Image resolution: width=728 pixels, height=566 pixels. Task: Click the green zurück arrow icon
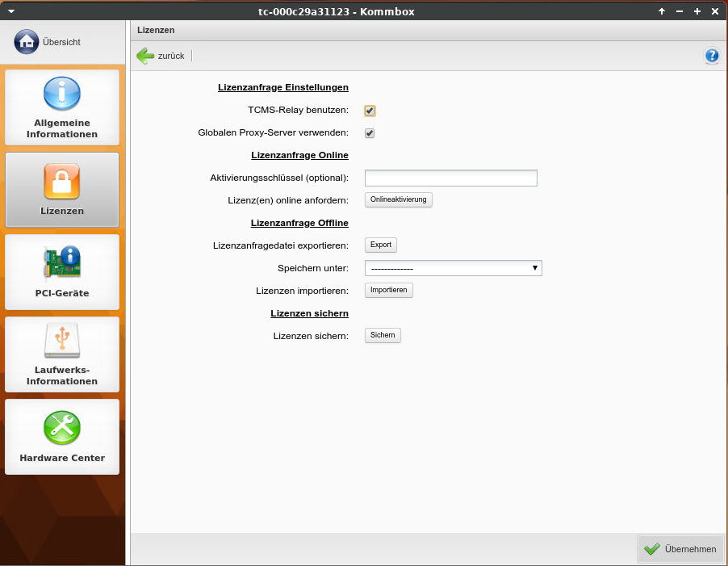point(145,56)
